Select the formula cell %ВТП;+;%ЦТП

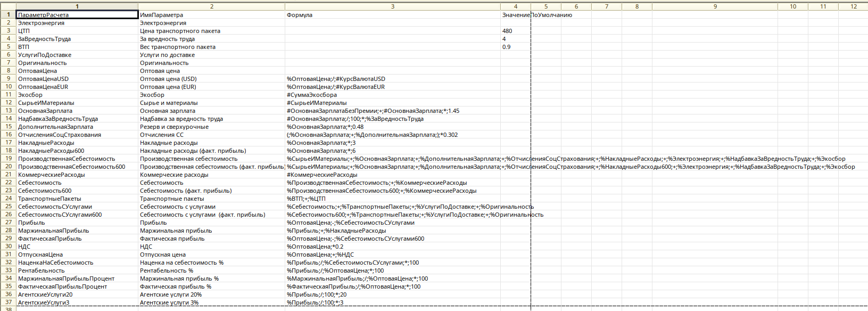coord(306,199)
